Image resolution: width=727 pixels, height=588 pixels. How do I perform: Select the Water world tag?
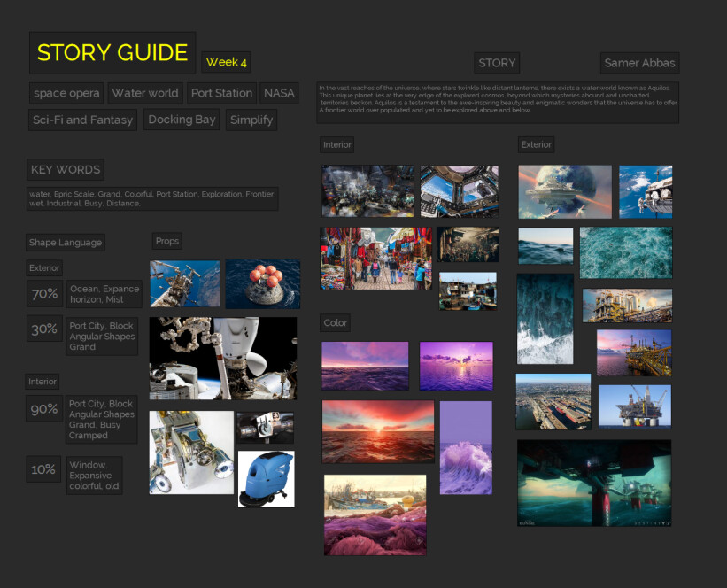[145, 93]
